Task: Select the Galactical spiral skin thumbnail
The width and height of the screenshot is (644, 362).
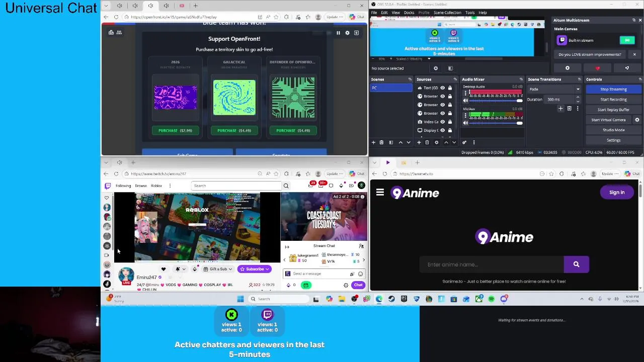Action: tap(234, 98)
